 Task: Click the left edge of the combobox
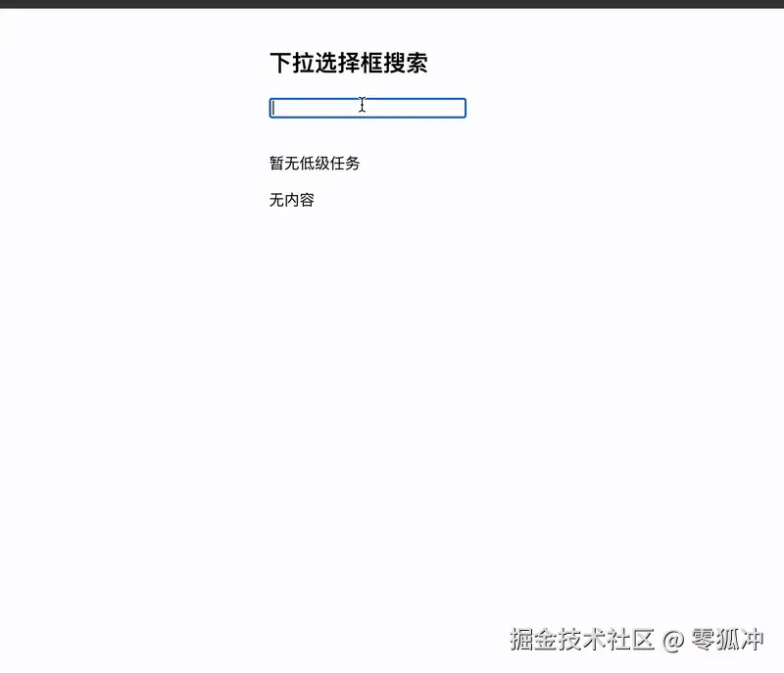click(272, 108)
